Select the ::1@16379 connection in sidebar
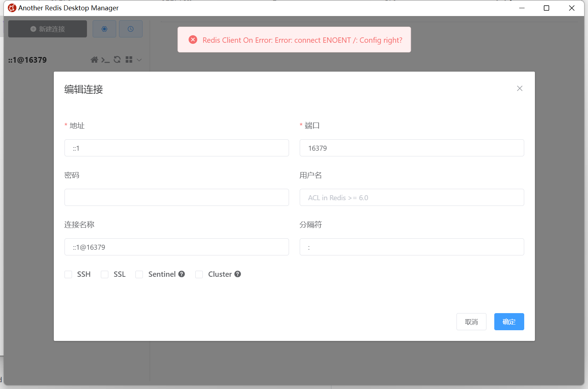This screenshot has height=389, width=588. click(x=27, y=60)
